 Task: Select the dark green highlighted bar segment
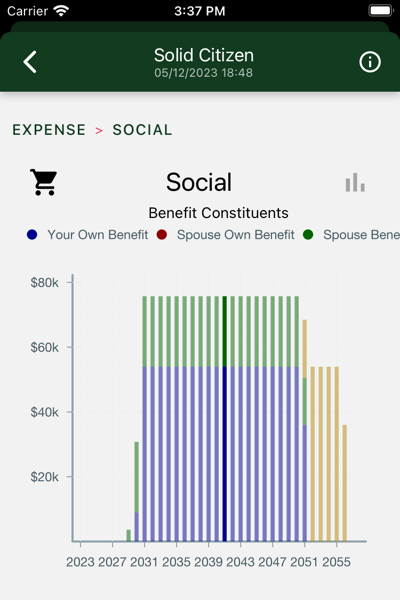pos(225,331)
